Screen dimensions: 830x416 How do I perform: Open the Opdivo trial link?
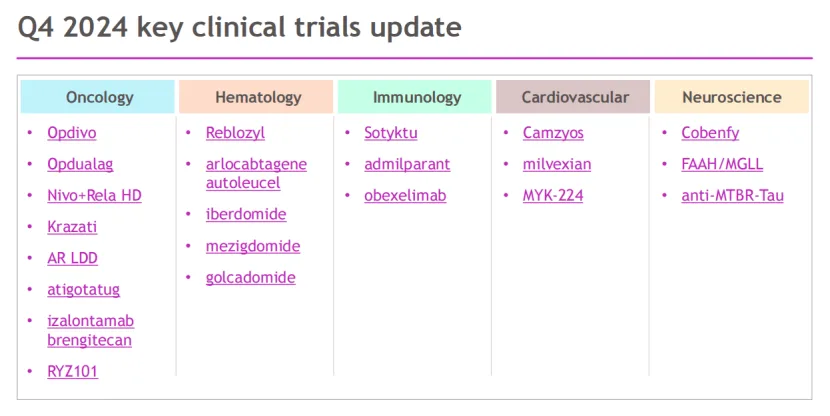(71, 132)
